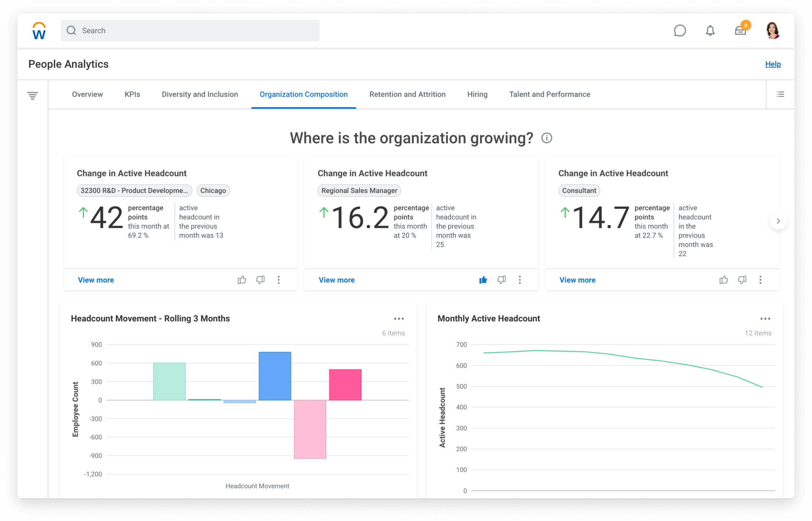Remove the thumbs up on Regional Sales Manager card
The height and width of the screenshot is (521, 812).
(483, 280)
